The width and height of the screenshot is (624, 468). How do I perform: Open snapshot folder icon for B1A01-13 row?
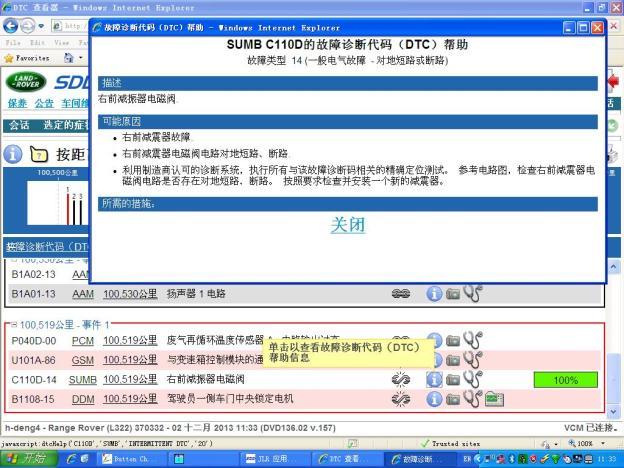coord(452,294)
